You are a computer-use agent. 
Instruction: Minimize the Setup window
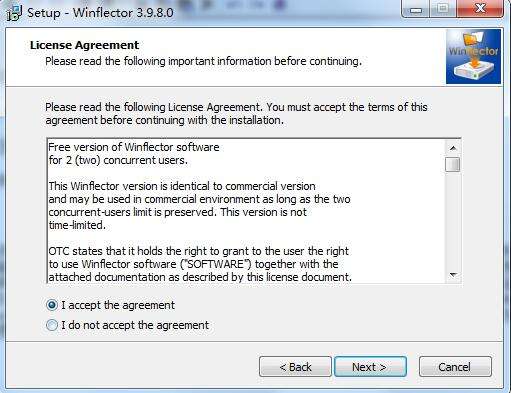(x=415, y=10)
